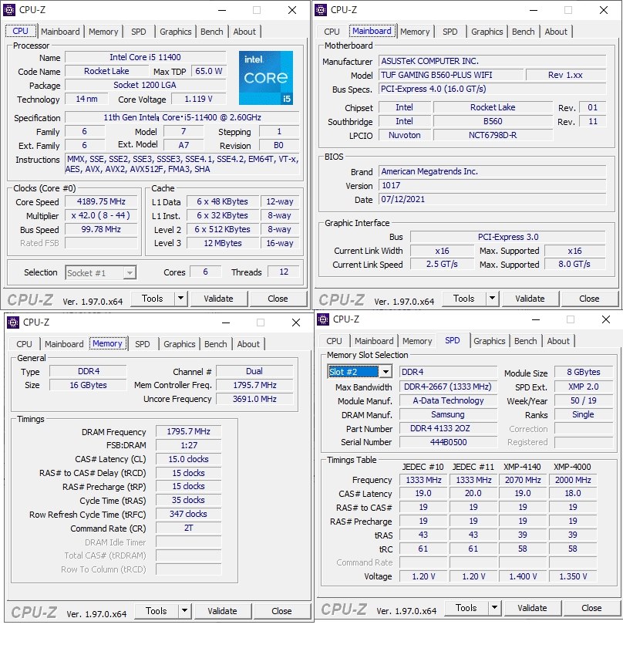Image resolution: width=623 pixels, height=672 pixels.
Task: Click the Close button in the Processor window
Action: (278, 299)
